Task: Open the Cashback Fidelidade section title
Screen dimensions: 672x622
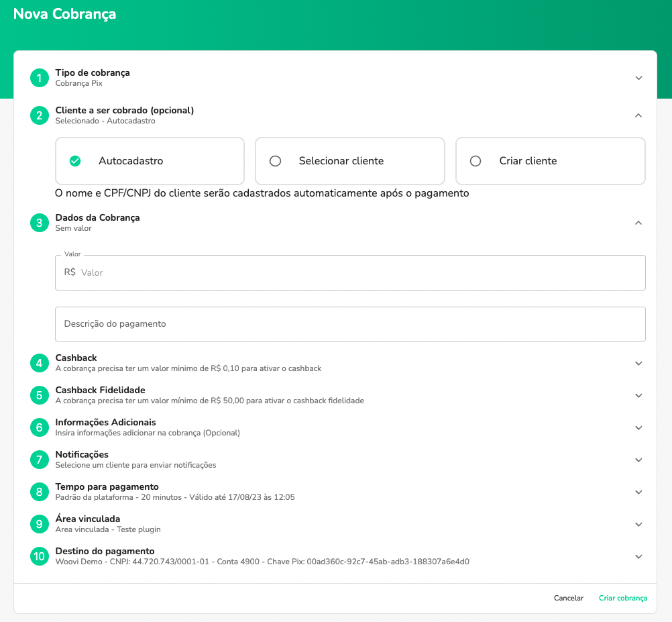Action: tap(100, 390)
